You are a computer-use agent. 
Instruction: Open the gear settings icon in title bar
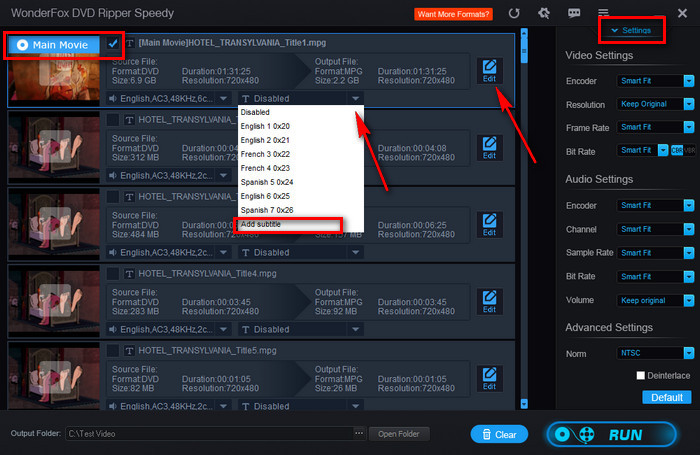544,14
